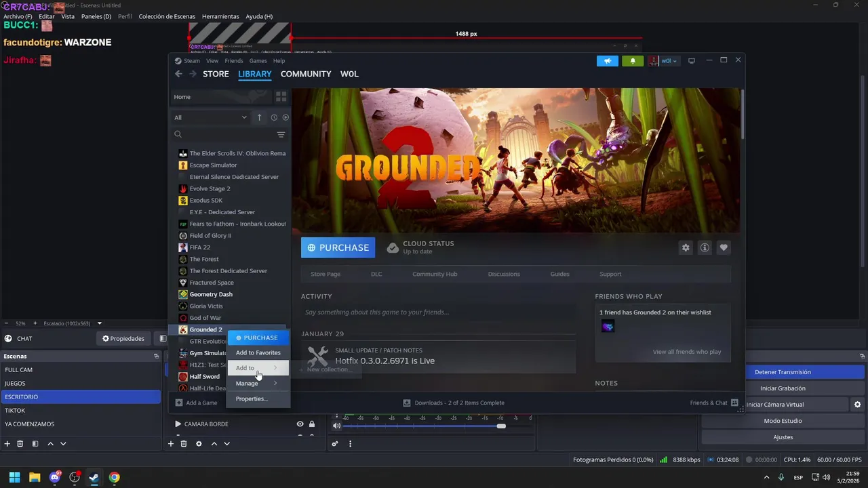Undock the Escenas panel icon
The width and height of the screenshot is (868, 488).
(156, 356)
